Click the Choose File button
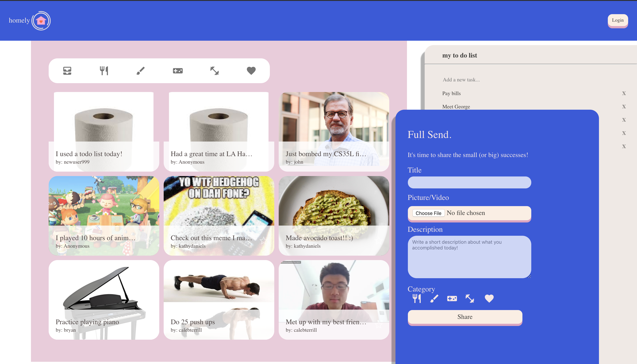This screenshot has height=364, width=637. pyautogui.click(x=428, y=213)
